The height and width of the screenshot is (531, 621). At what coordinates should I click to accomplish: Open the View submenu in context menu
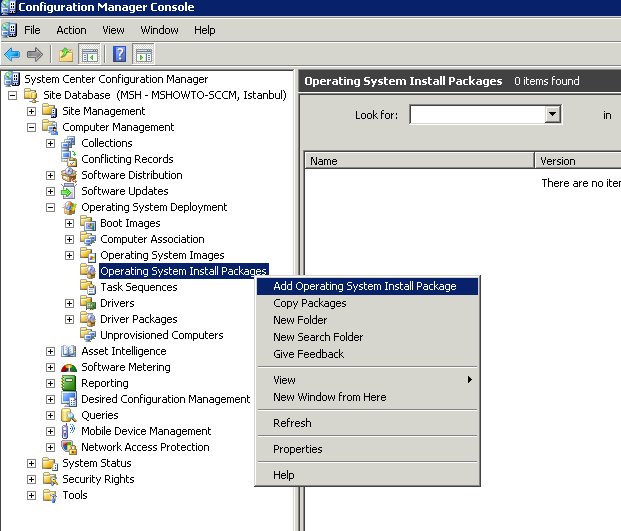pyautogui.click(x=368, y=380)
